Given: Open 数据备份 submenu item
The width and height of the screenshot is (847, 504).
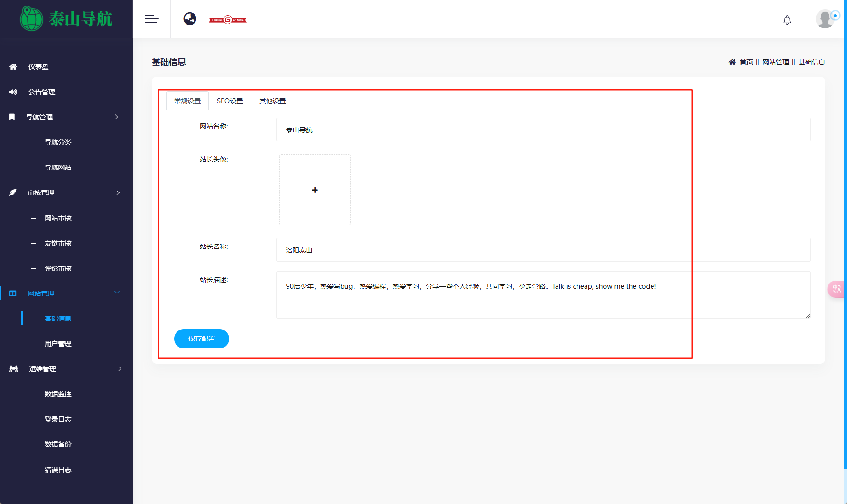Looking at the screenshot, I should pyautogui.click(x=58, y=444).
